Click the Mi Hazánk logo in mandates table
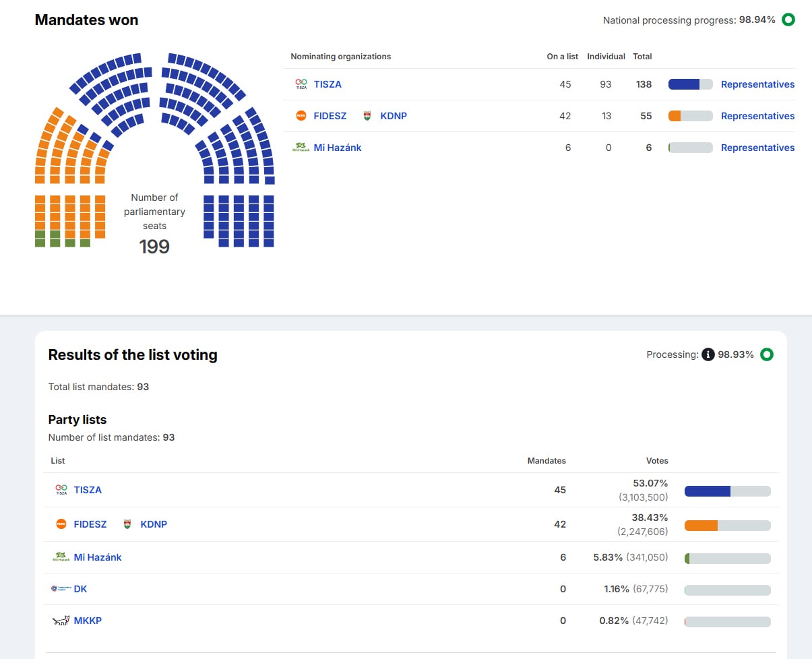Screen dimensions: 812x659 [x=300, y=148]
